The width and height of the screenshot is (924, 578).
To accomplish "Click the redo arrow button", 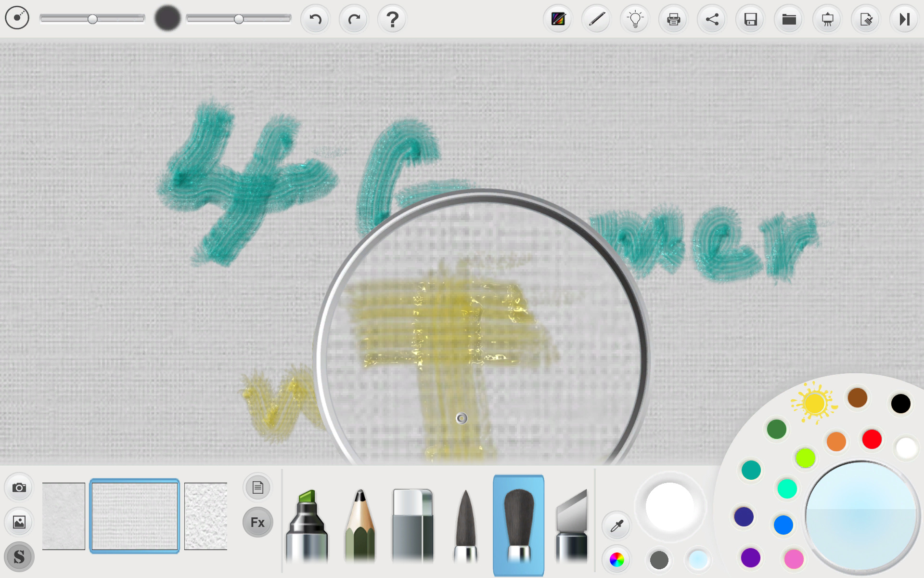I will click(354, 19).
